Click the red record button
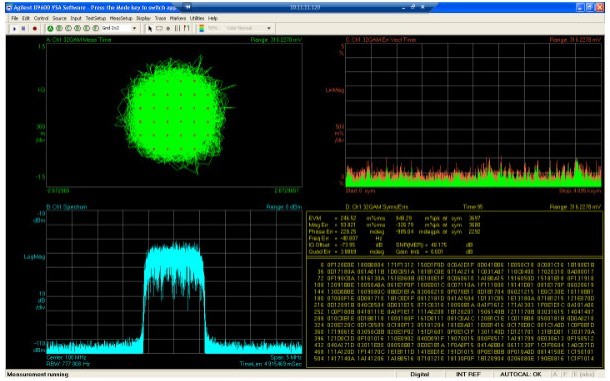The image size is (610, 381). (x=35, y=28)
